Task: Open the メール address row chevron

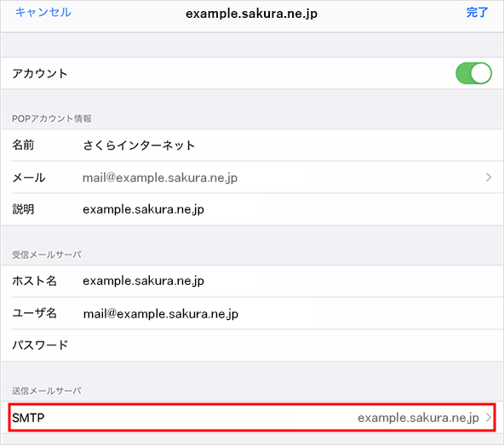Action: point(489,177)
